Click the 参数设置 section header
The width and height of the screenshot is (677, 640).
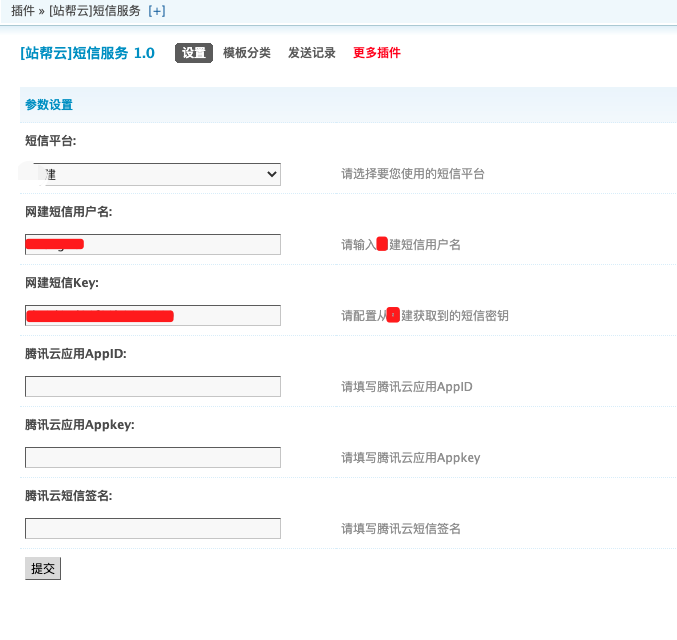click(x=49, y=105)
